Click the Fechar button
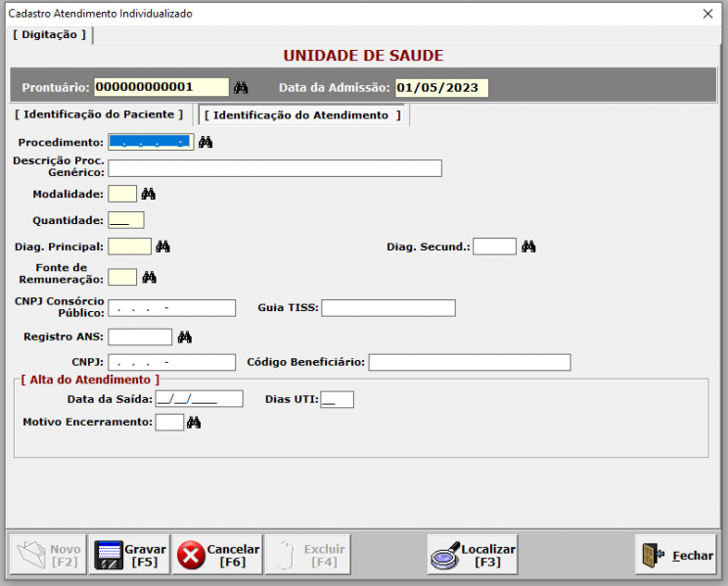The width and height of the screenshot is (728, 586). pyautogui.click(x=675, y=555)
